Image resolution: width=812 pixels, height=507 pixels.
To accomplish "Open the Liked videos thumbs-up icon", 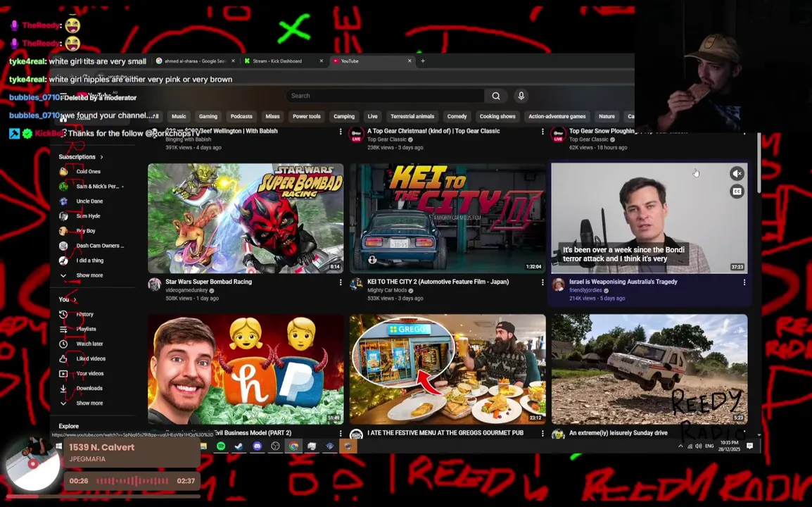I will pyautogui.click(x=63, y=358).
